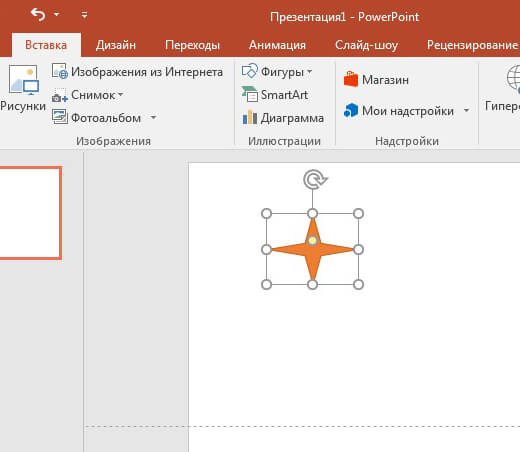Click the Мои надстройки icon

[351, 110]
